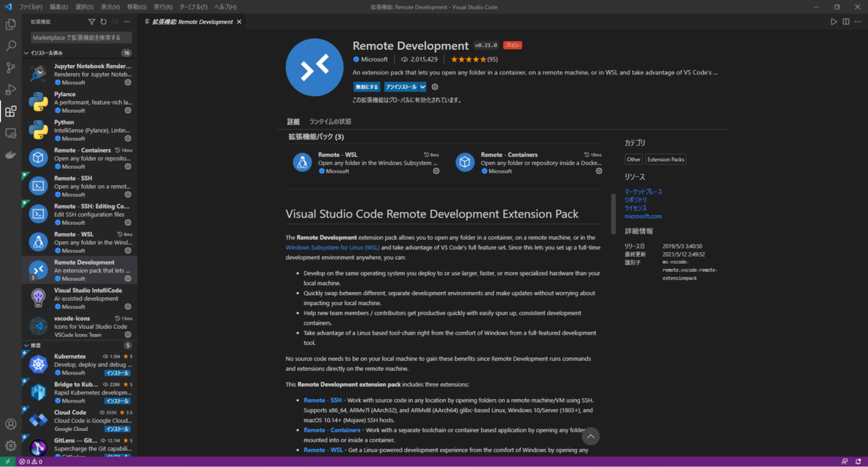
Task: Split the editor to the right
Action: [846, 22]
